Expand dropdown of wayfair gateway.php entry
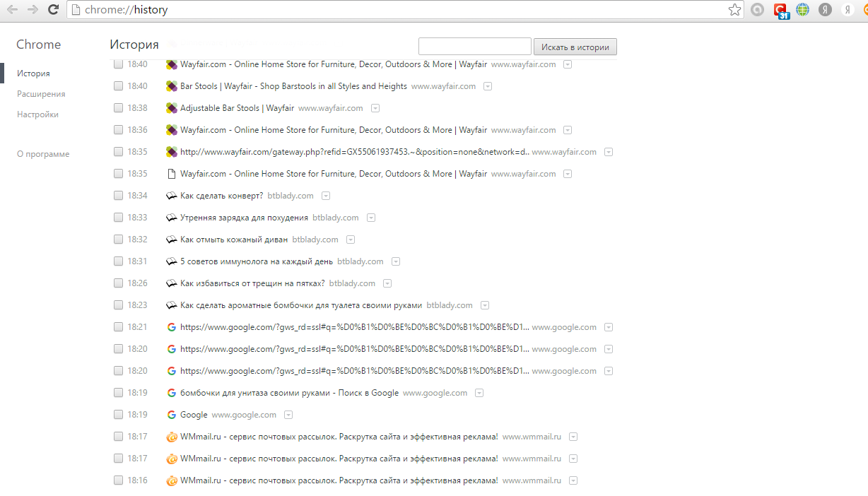 pos(609,152)
